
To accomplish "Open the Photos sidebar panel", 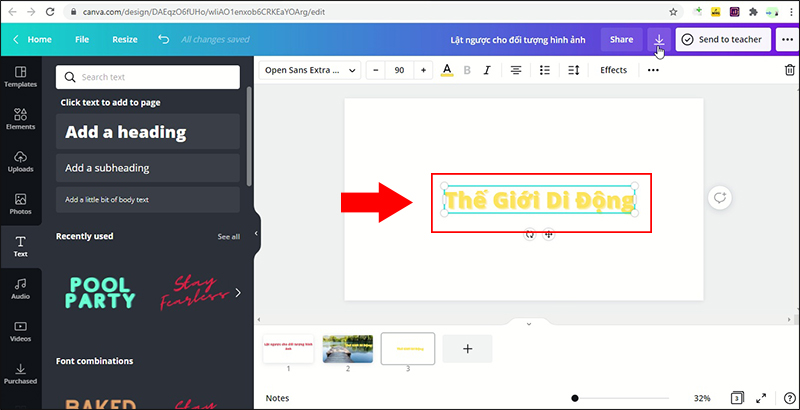I will tap(20, 203).
